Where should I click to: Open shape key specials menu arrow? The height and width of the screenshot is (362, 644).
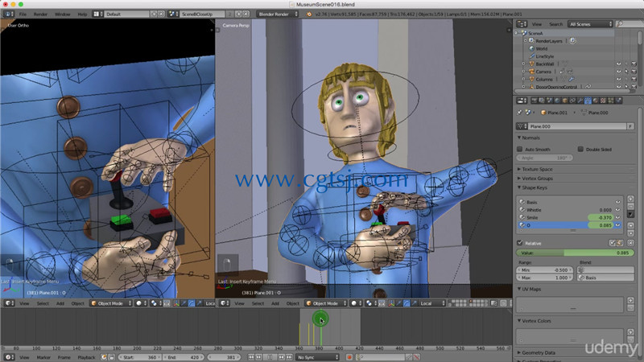[630, 214]
